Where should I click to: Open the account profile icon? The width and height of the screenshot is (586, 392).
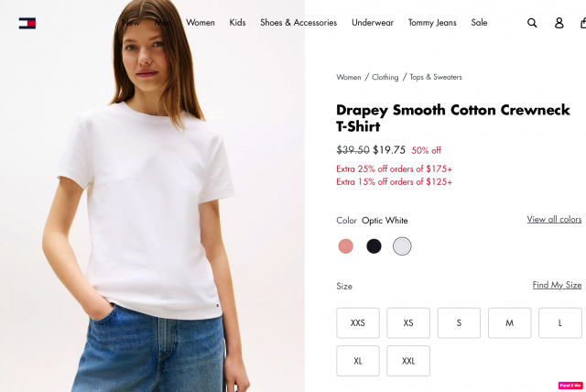pos(559,23)
